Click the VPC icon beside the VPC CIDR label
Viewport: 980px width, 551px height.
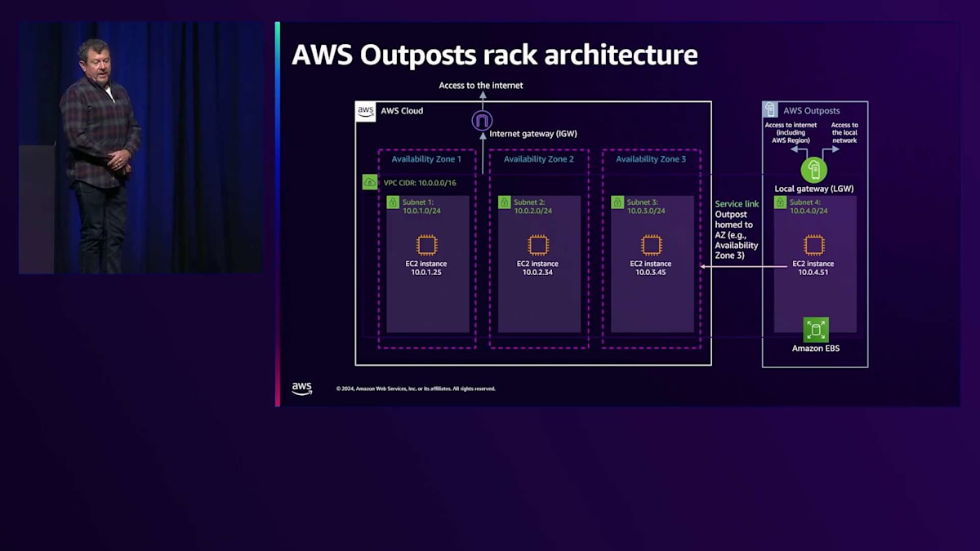pyautogui.click(x=370, y=183)
